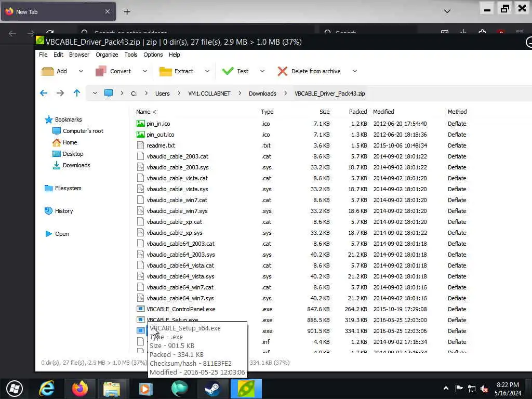
Task: Click the Add archive icon
Action: [x=47, y=71]
